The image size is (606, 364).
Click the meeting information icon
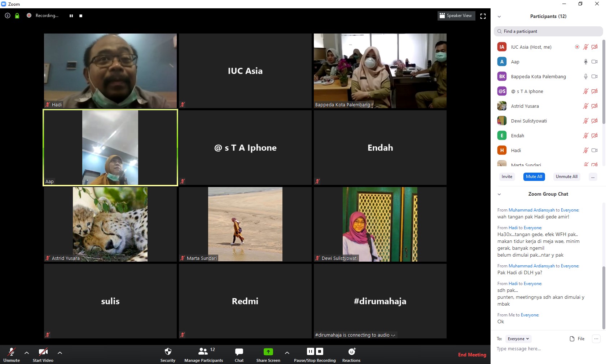click(x=8, y=15)
